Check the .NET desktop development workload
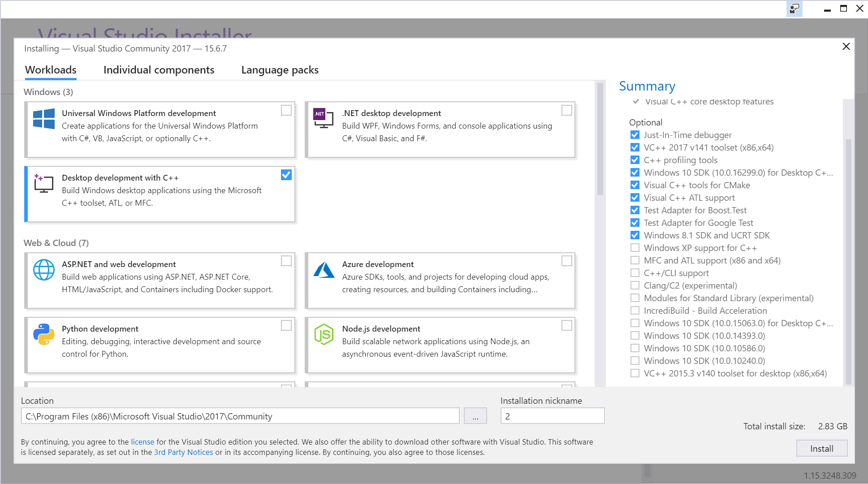 (x=567, y=110)
